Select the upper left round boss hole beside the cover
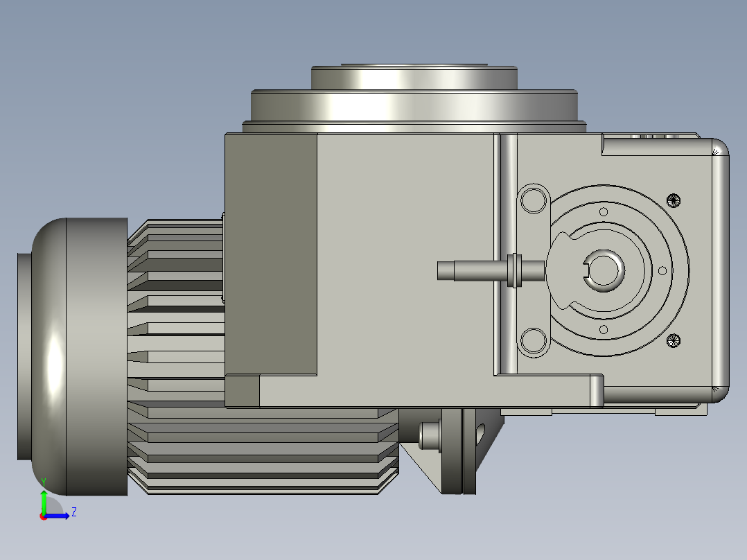Viewport: 747px width, 560px height. pos(534,200)
